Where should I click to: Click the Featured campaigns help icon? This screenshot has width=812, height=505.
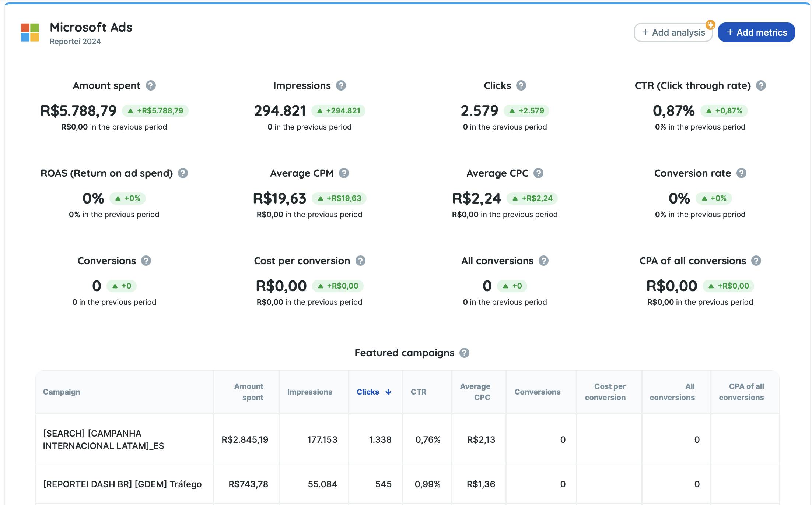(464, 353)
